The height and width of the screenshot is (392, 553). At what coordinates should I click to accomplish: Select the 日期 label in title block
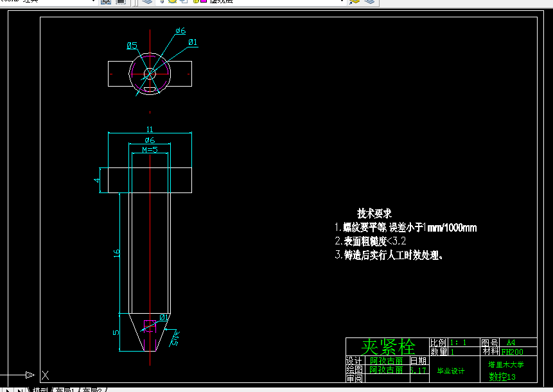(x=419, y=361)
